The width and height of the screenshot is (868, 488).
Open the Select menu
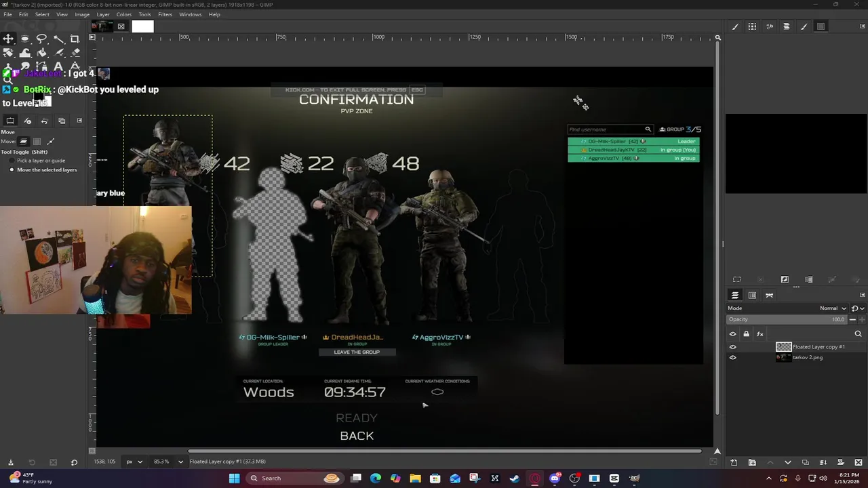click(x=42, y=14)
